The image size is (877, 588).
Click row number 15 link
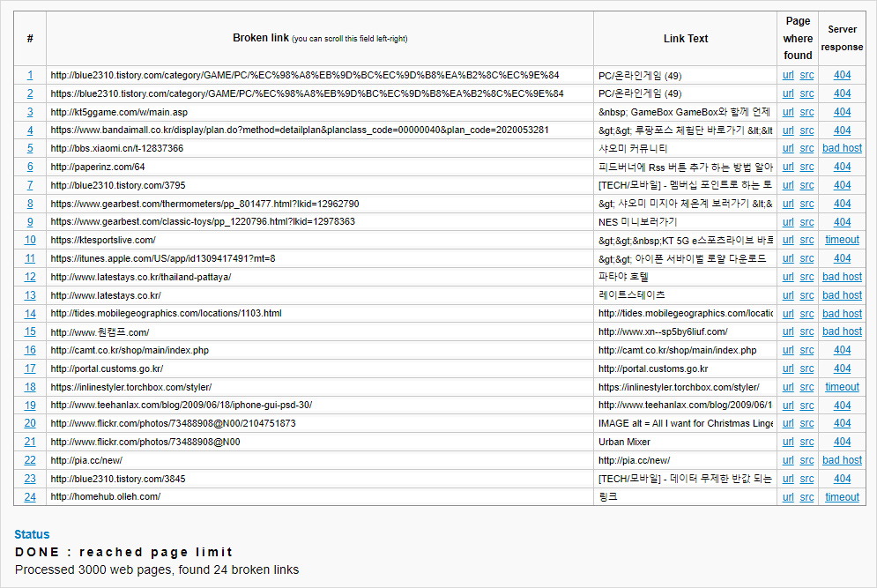[x=30, y=331]
